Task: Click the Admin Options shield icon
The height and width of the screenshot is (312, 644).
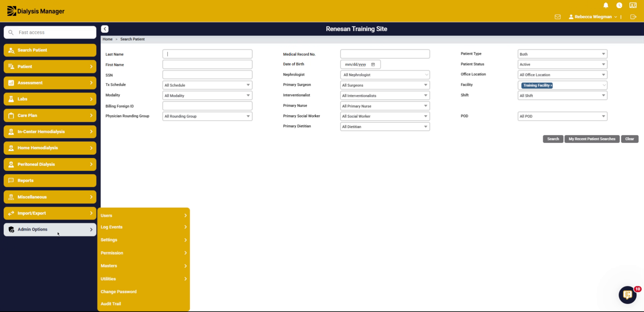Action: pos(11,229)
